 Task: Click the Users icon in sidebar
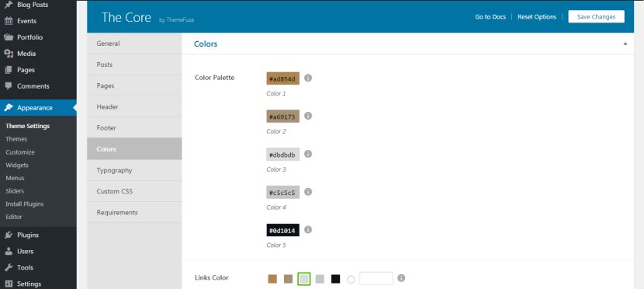(9, 251)
